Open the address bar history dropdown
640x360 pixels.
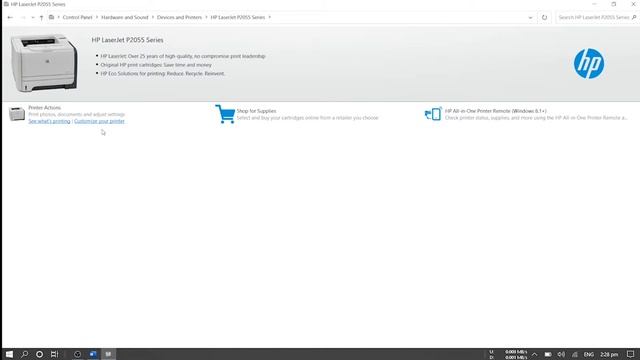pyautogui.click(x=530, y=18)
